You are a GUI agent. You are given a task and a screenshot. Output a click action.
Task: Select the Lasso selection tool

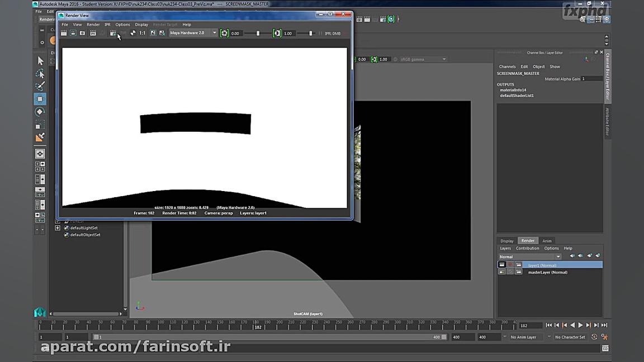[40, 73]
